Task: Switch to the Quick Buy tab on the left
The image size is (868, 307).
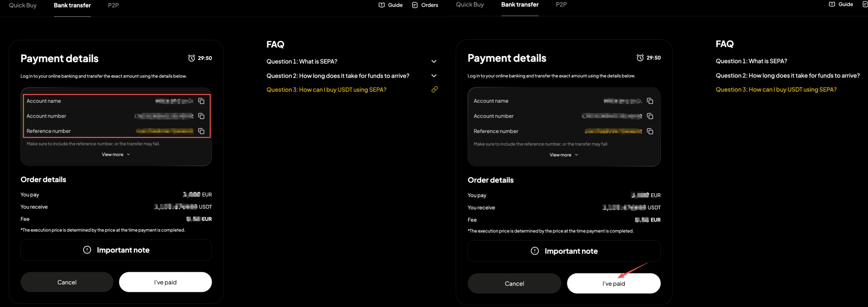Action: pyautogui.click(x=23, y=5)
